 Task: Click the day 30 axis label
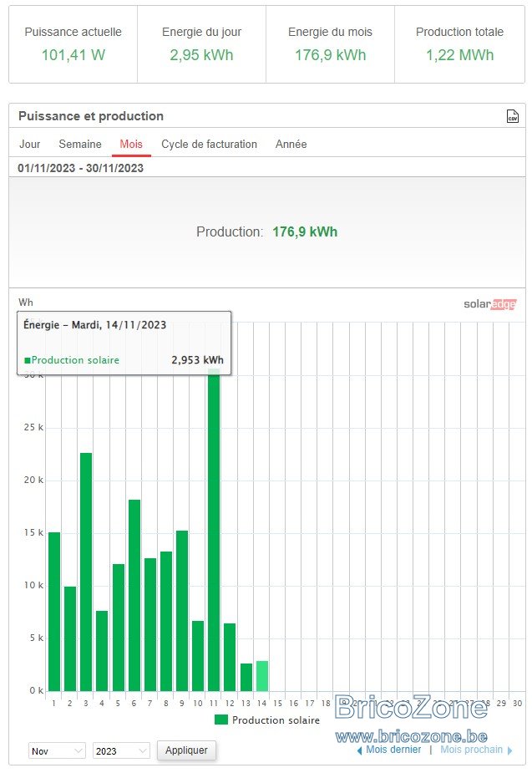[517, 703]
